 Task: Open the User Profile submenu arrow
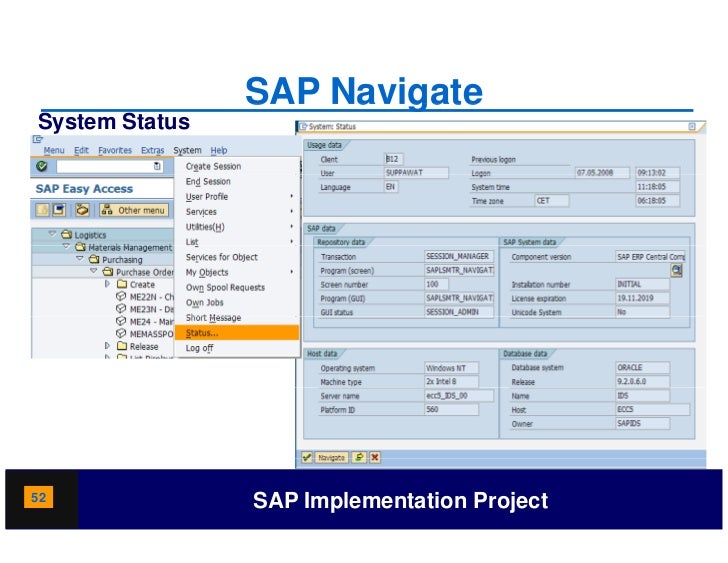coord(292,196)
